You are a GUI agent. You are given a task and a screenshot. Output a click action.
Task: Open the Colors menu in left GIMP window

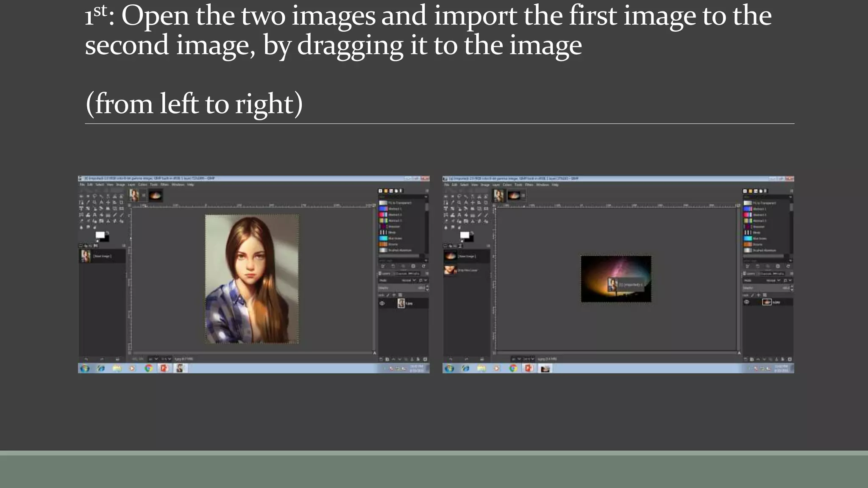(x=142, y=185)
